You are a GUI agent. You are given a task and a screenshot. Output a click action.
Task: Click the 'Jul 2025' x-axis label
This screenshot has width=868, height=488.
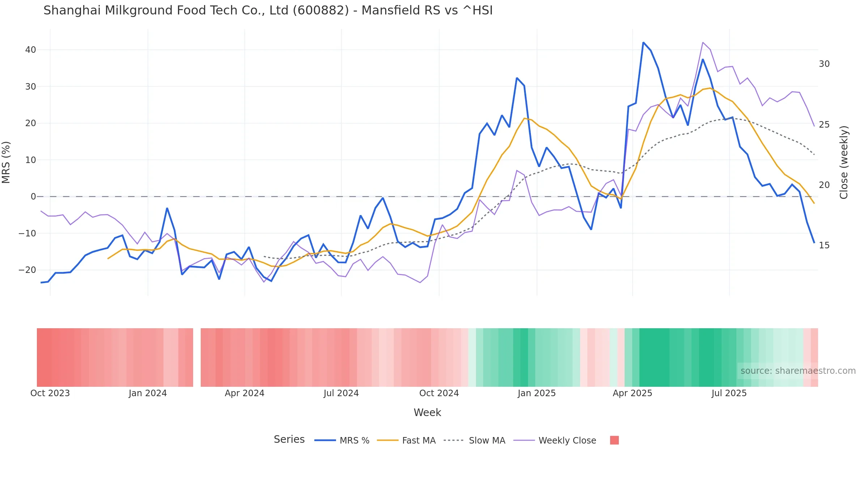click(x=729, y=393)
